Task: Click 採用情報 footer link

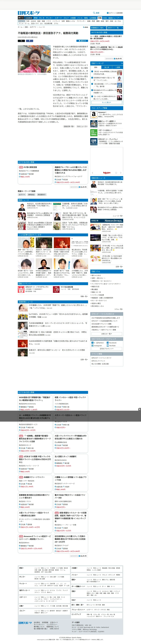Action: coord(45,623)
